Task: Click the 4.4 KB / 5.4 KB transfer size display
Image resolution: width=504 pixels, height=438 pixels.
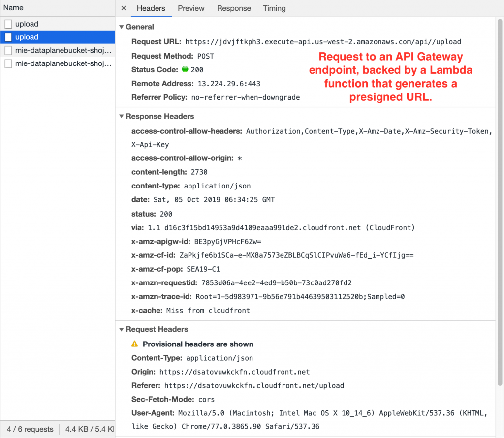Action: pyautogui.click(x=89, y=429)
